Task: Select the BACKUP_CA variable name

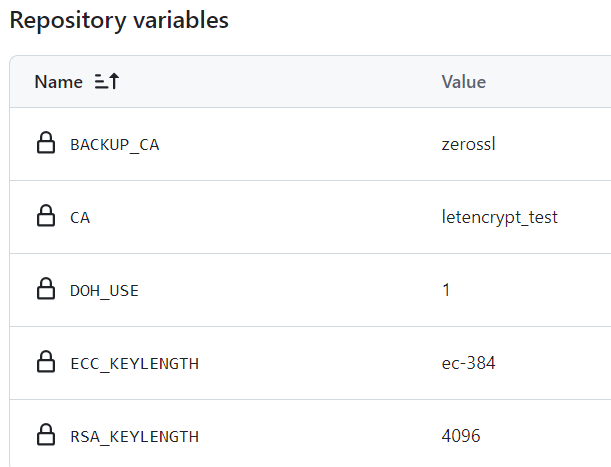Action: click(115, 145)
